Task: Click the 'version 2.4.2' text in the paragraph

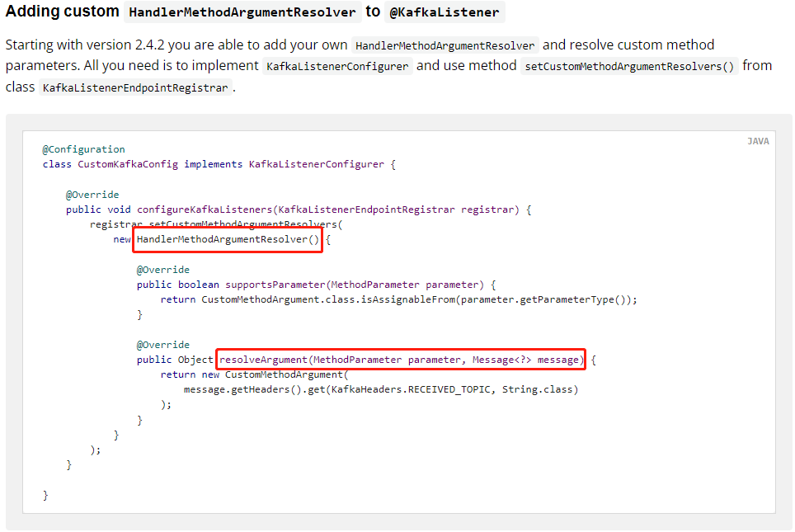Action: click(x=125, y=45)
